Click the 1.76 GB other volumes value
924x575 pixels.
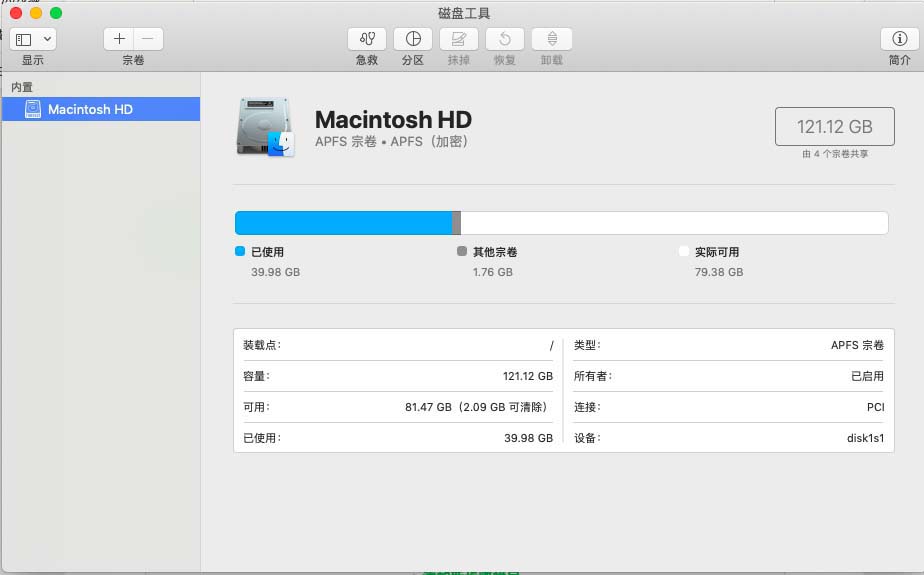pos(493,272)
